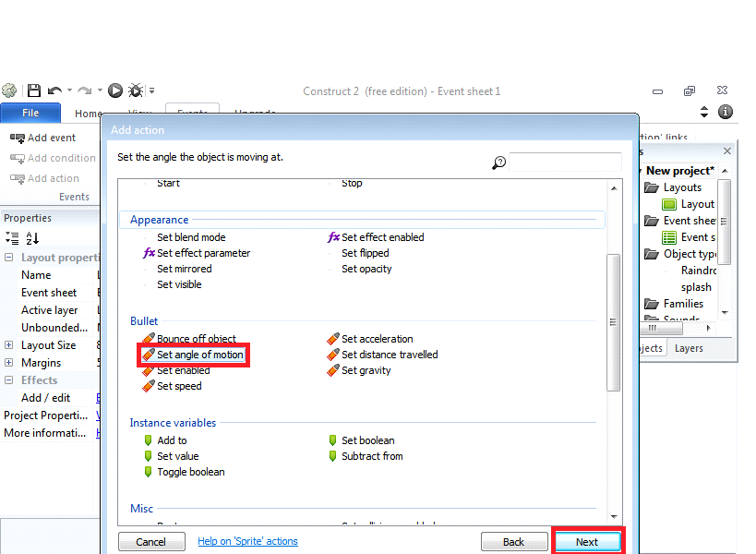Click the Save icon in the quick toolbar
Viewport: 756px width, 554px height.
coord(34,90)
